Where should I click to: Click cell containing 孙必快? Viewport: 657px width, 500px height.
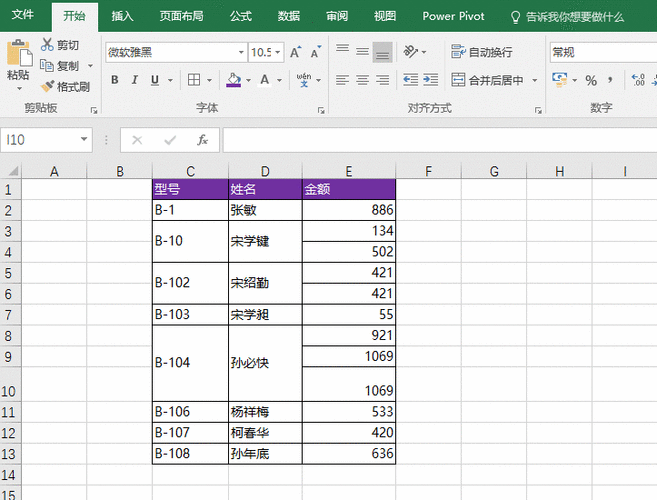[265, 363]
